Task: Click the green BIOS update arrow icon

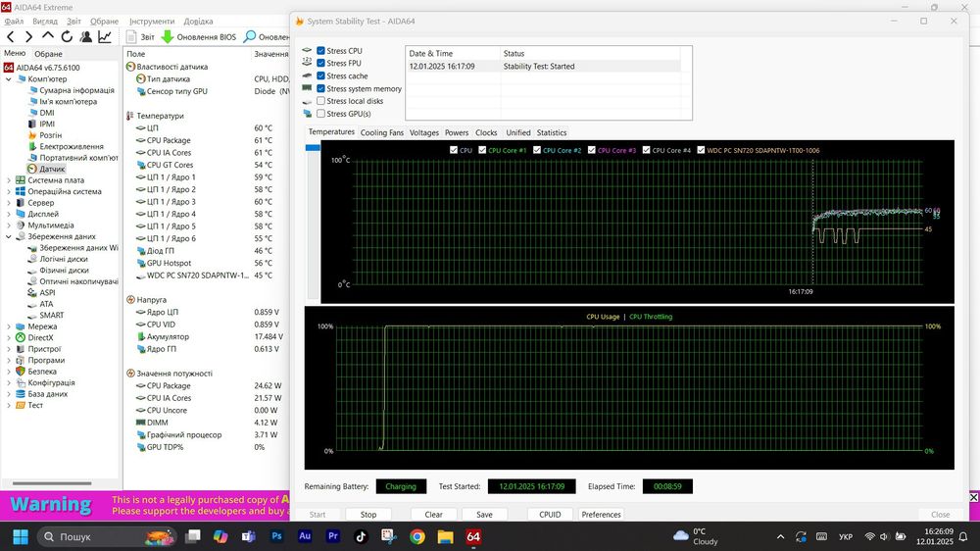Action: 167,37
